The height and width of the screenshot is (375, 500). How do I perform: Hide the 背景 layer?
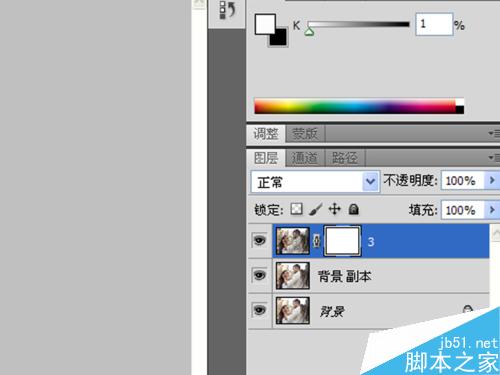259,310
